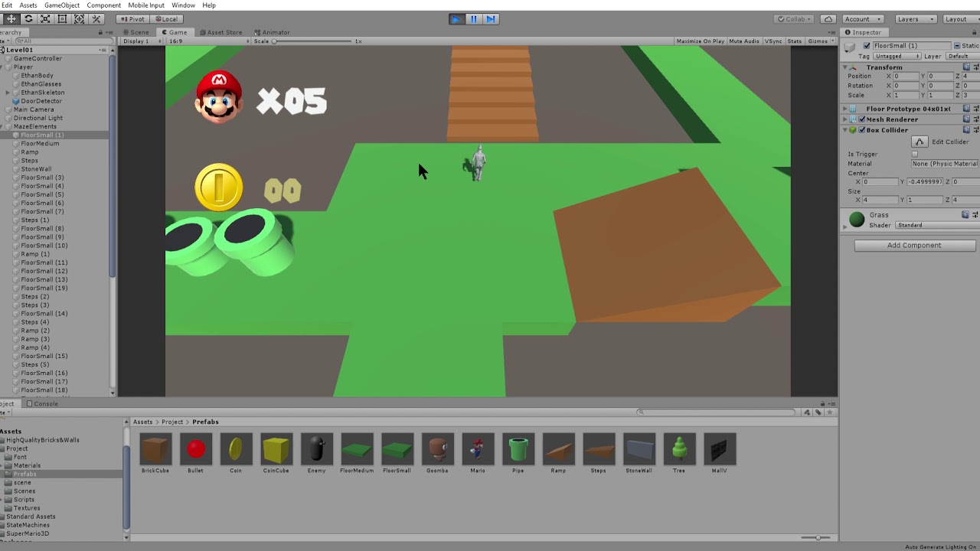Open the Mobile Input menu
This screenshot has width=980, height=551.
(x=146, y=5)
